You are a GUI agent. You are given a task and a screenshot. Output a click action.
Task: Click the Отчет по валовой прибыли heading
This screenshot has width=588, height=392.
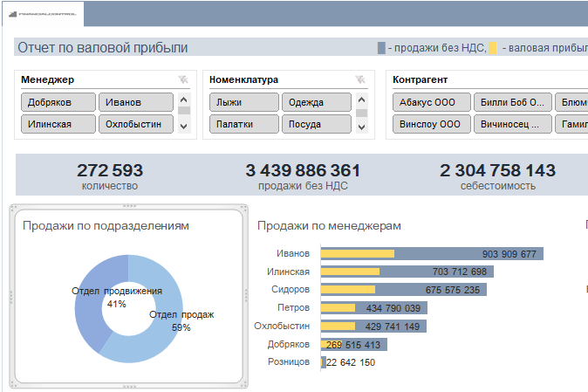[103, 48]
